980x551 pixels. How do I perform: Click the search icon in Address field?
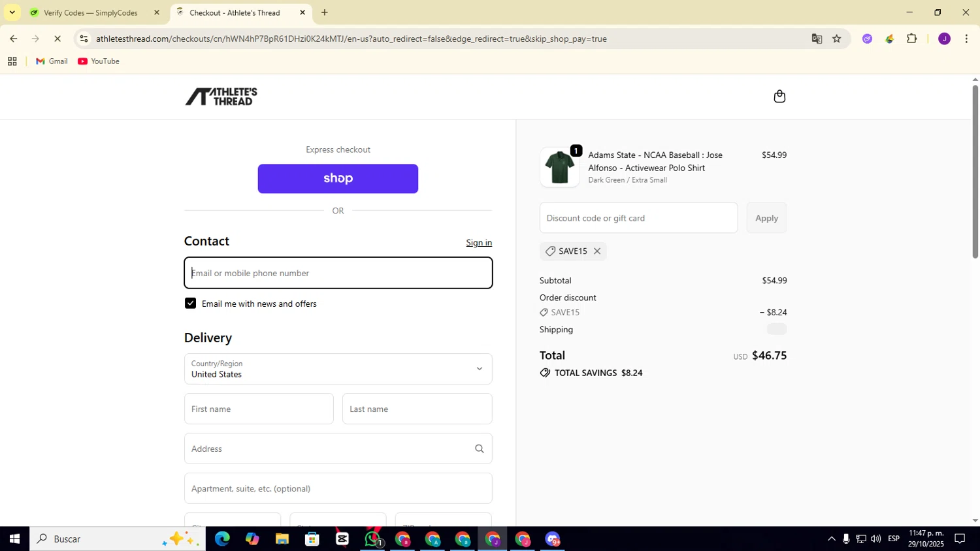pyautogui.click(x=479, y=449)
